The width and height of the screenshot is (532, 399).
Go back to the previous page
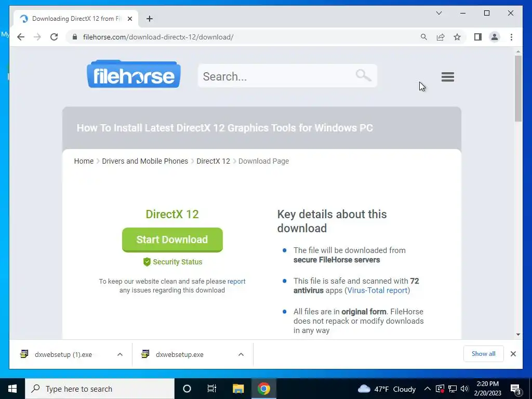[x=21, y=37]
